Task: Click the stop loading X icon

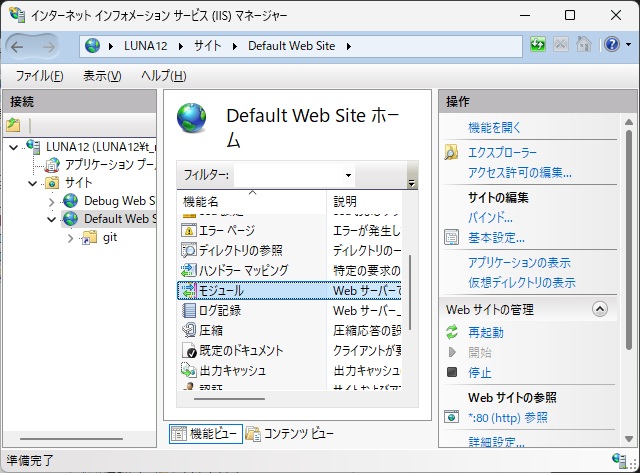Action: pyautogui.click(x=560, y=44)
